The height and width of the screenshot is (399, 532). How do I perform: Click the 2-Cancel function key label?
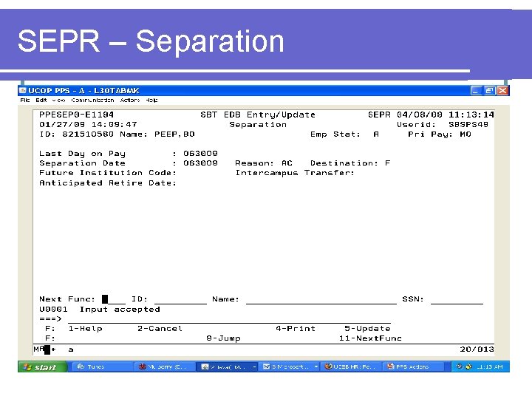pos(160,328)
